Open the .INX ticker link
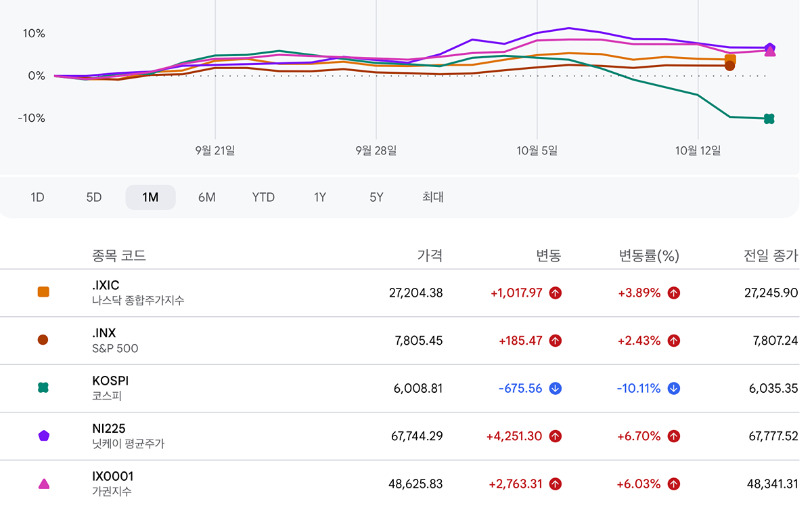Screen dimensions: 812x512 click(x=104, y=333)
